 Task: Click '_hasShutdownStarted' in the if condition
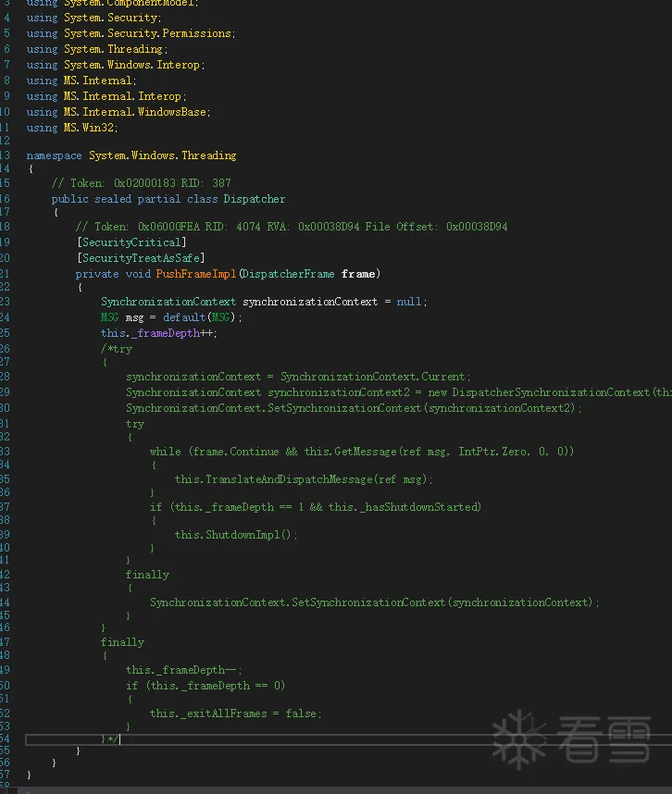[x=418, y=507]
